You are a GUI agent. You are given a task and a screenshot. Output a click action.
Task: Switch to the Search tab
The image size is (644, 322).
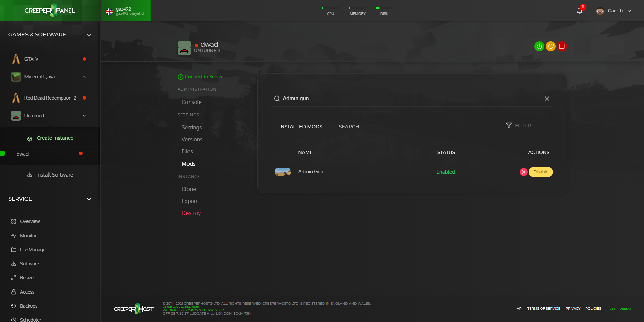tap(349, 127)
